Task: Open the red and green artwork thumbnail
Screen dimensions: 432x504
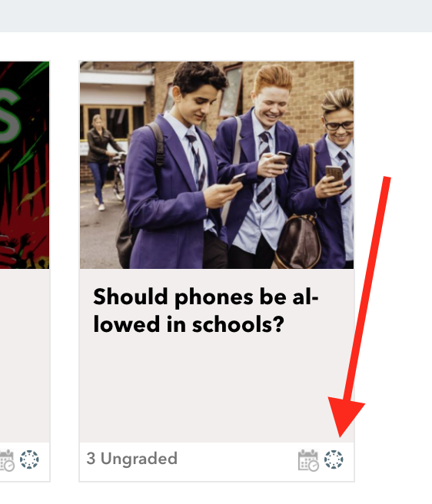Action: pos(25,165)
